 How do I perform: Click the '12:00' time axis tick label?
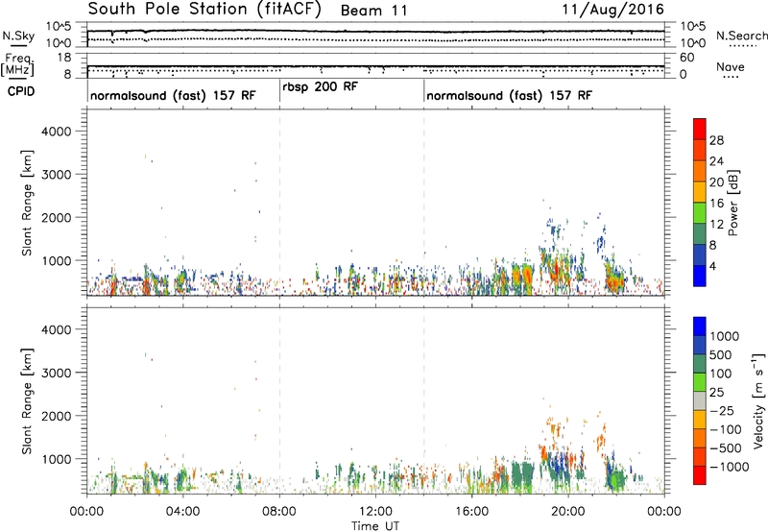375,512
